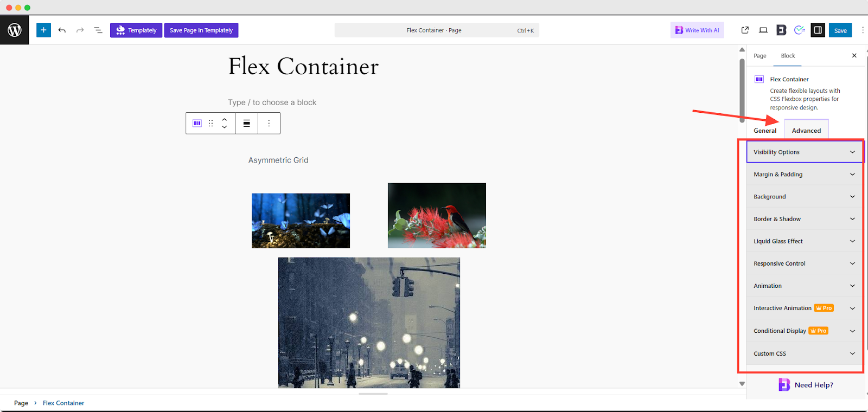Expand the Responsive Control panel

805,263
